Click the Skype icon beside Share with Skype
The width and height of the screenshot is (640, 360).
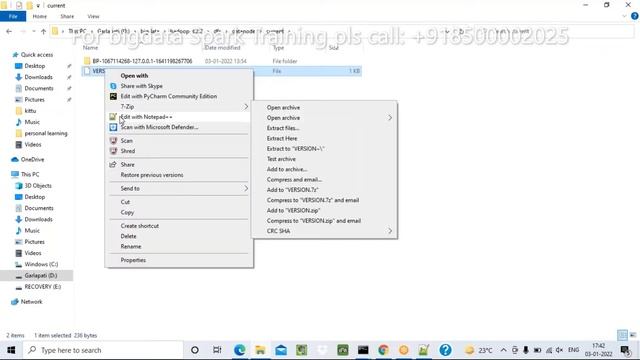click(x=113, y=86)
